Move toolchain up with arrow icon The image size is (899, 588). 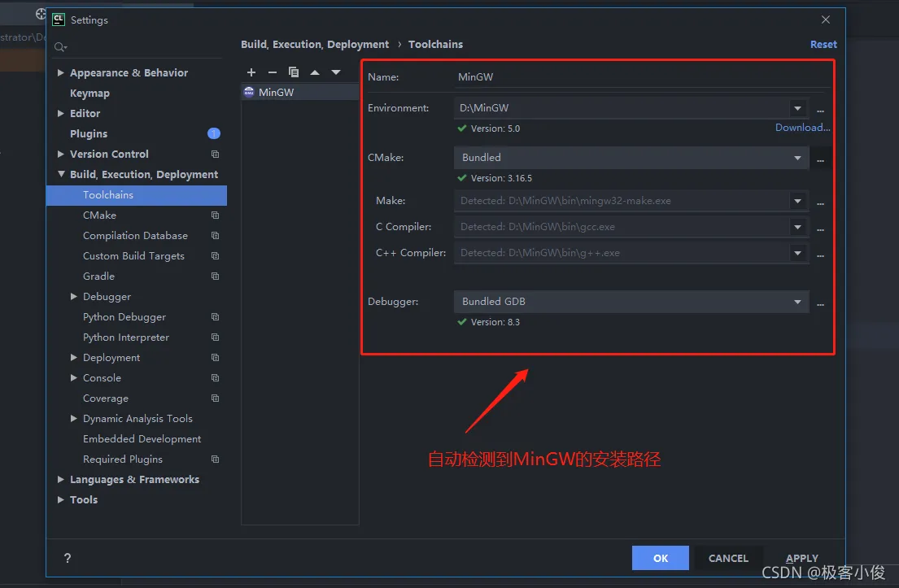315,72
